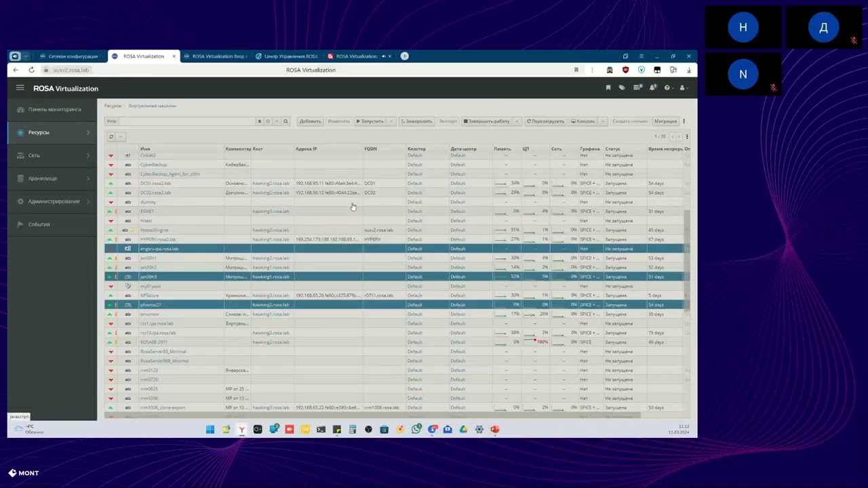Open the toolbar's more actions kebab menu

684,121
